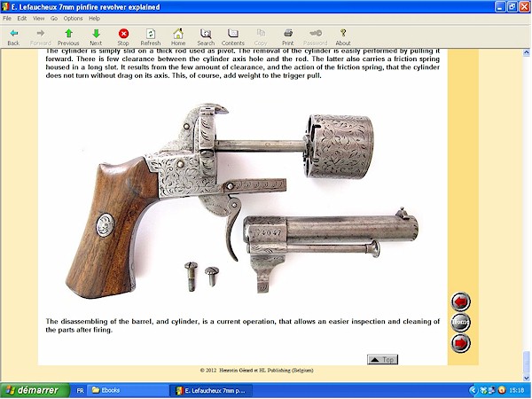The height and width of the screenshot is (399, 532).
Task: Switch to the Ebooks taskbar window
Action: 127,390
